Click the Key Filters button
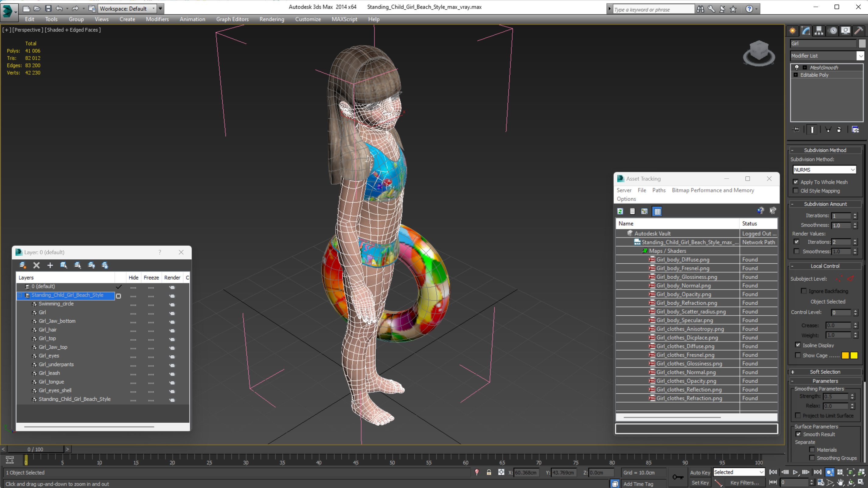The height and width of the screenshot is (488, 868). [744, 482]
